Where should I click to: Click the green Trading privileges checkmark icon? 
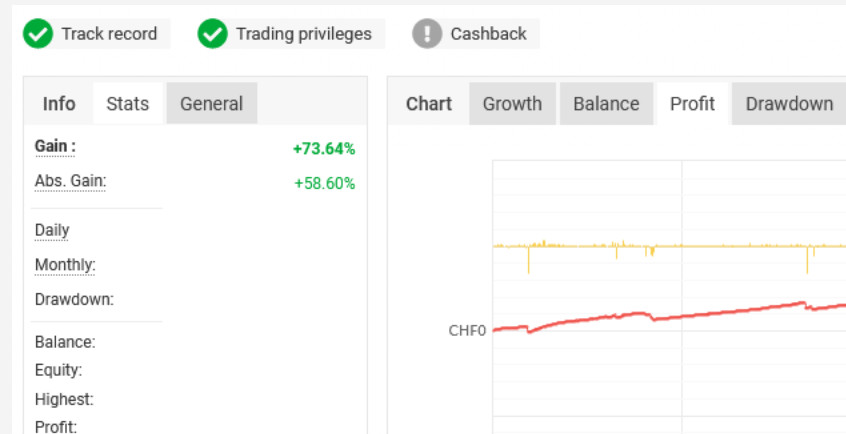(213, 33)
